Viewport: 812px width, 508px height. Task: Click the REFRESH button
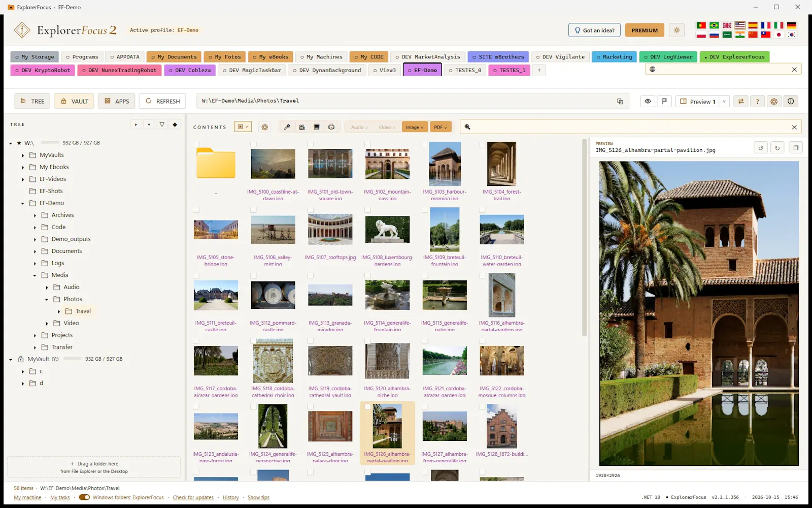(162, 101)
